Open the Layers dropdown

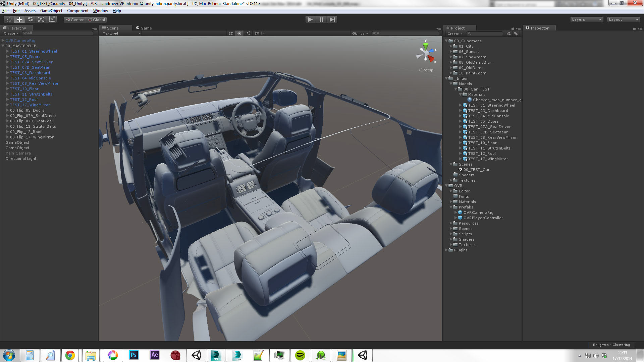coord(587,19)
